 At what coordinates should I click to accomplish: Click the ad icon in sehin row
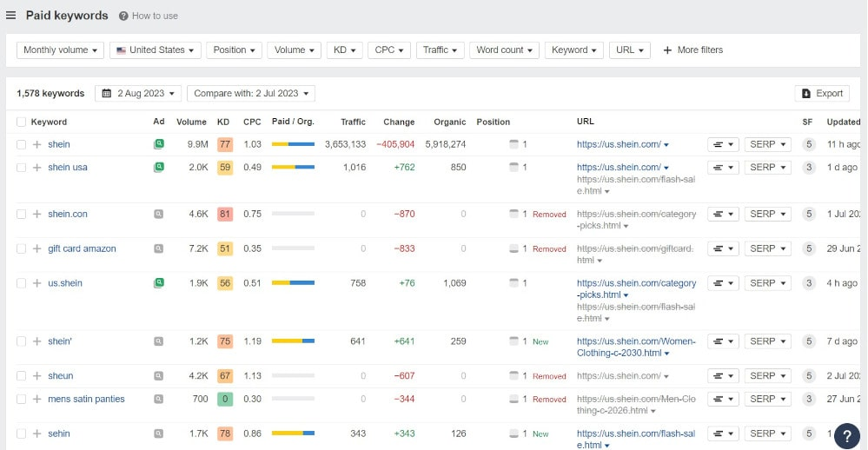pyautogui.click(x=159, y=433)
